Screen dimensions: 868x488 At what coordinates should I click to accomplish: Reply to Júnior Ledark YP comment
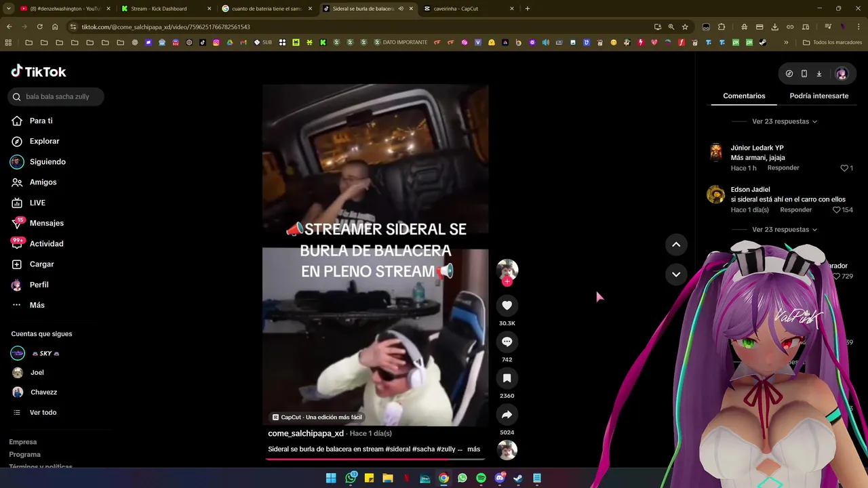coord(783,168)
